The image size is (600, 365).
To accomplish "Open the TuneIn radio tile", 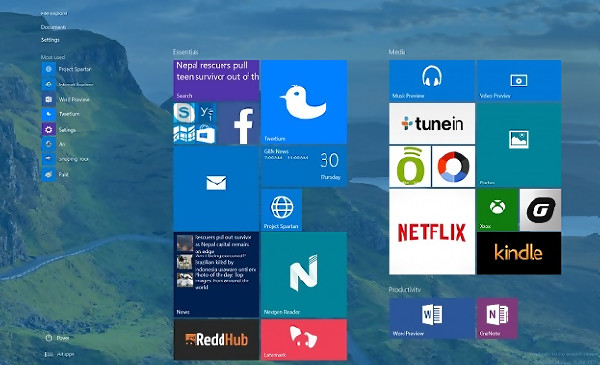I will (432, 124).
